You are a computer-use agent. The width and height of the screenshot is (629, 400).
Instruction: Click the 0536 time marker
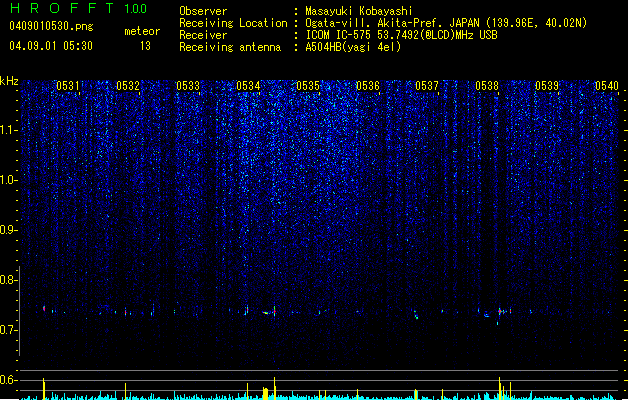(368, 86)
